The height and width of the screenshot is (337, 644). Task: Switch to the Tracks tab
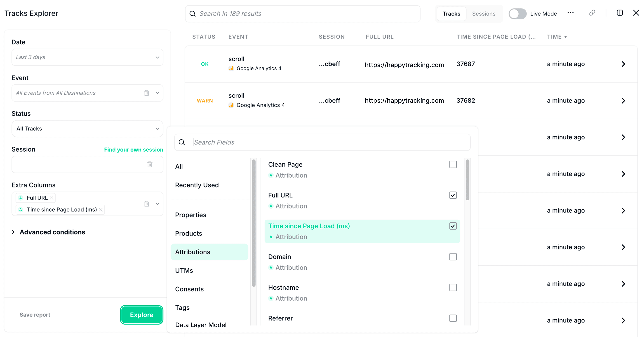coord(451,14)
